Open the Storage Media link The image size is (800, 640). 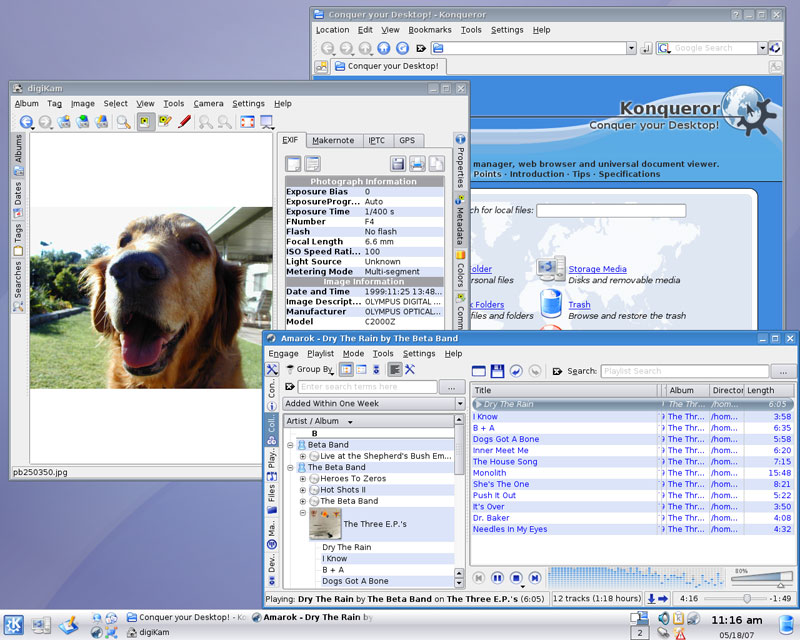pyautogui.click(x=597, y=269)
